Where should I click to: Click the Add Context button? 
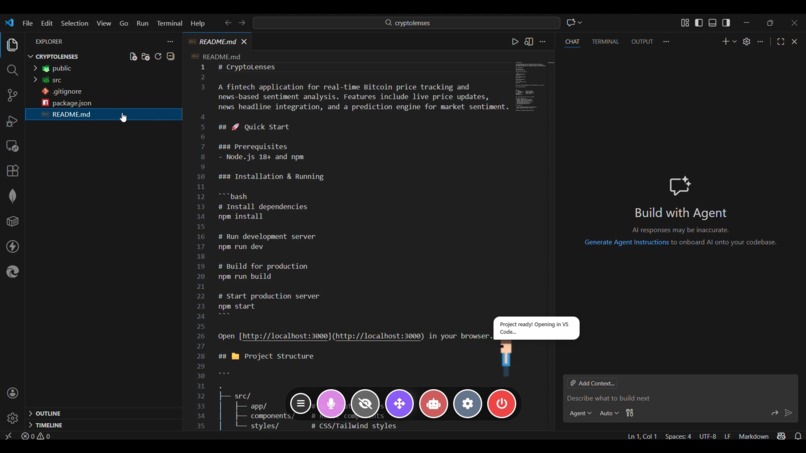pyautogui.click(x=592, y=383)
